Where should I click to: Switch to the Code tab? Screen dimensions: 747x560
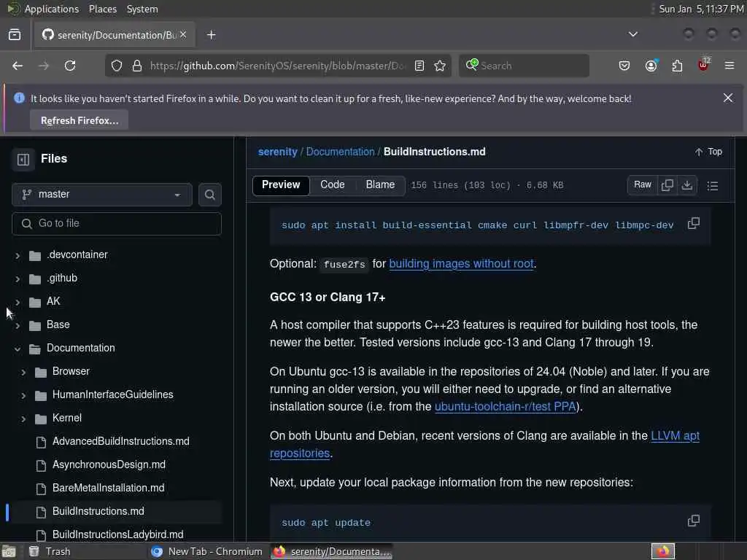pyautogui.click(x=332, y=184)
